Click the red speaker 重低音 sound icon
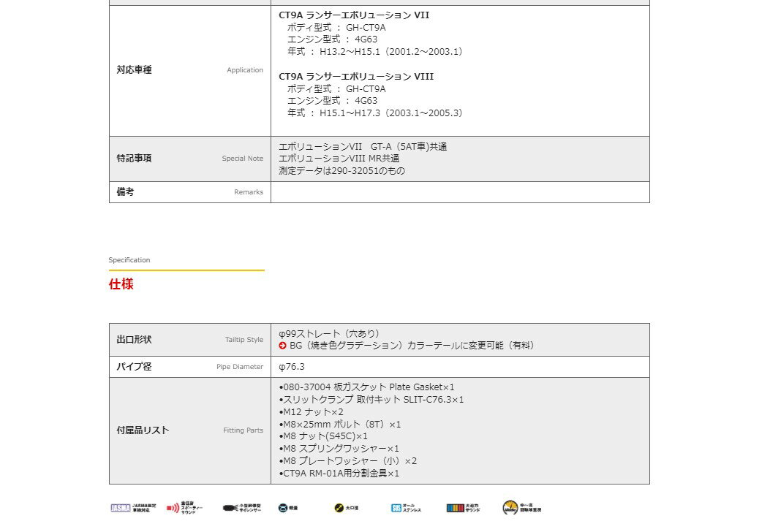This screenshot has height=532, width=770. (184, 508)
